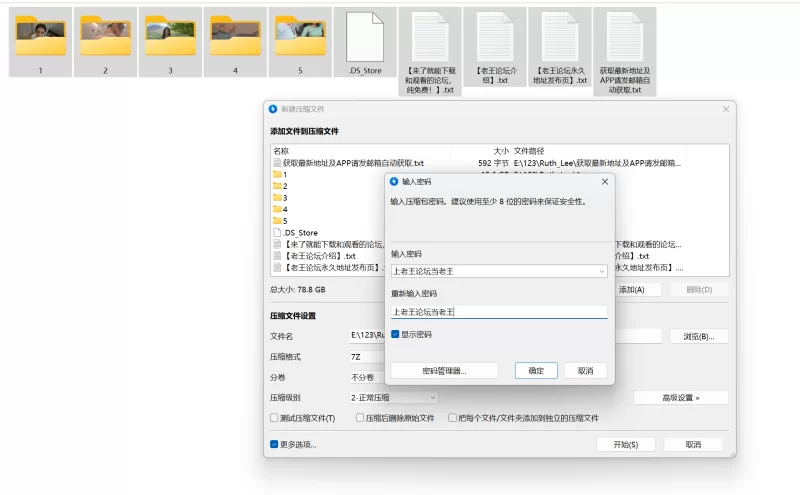Viewport: 800px width, 495px height.
Task: Expand 高级设置 options
Action: pos(681,398)
